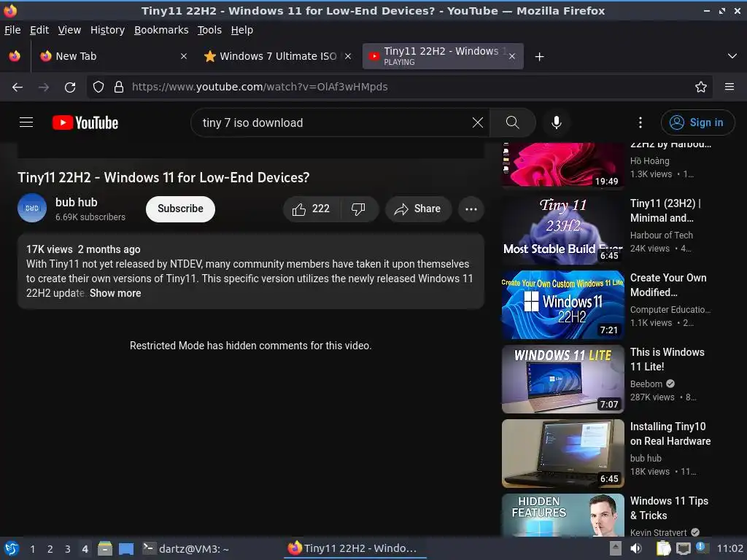
Task: Clear the search box with the X icon
Action: pyautogui.click(x=477, y=122)
